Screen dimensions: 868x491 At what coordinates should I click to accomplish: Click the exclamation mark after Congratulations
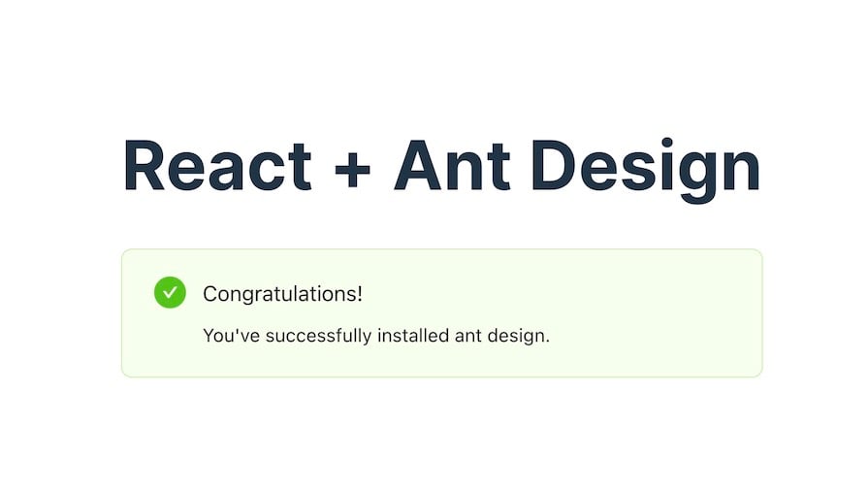[x=359, y=293]
